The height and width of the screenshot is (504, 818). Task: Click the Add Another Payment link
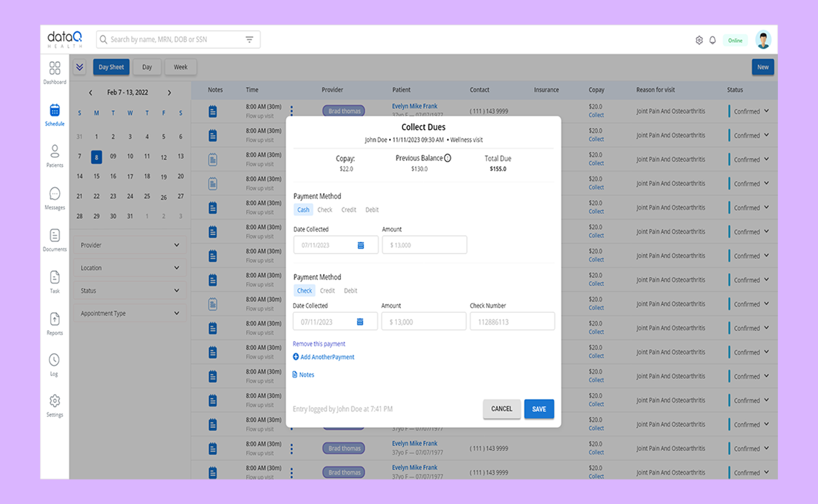pyautogui.click(x=324, y=357)
